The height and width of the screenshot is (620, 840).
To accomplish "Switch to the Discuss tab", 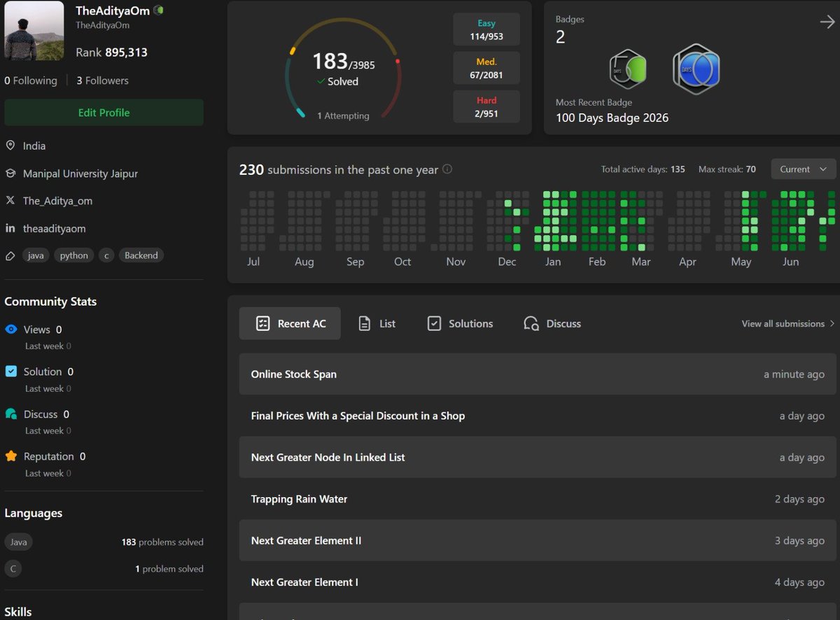I will [552, 323].
